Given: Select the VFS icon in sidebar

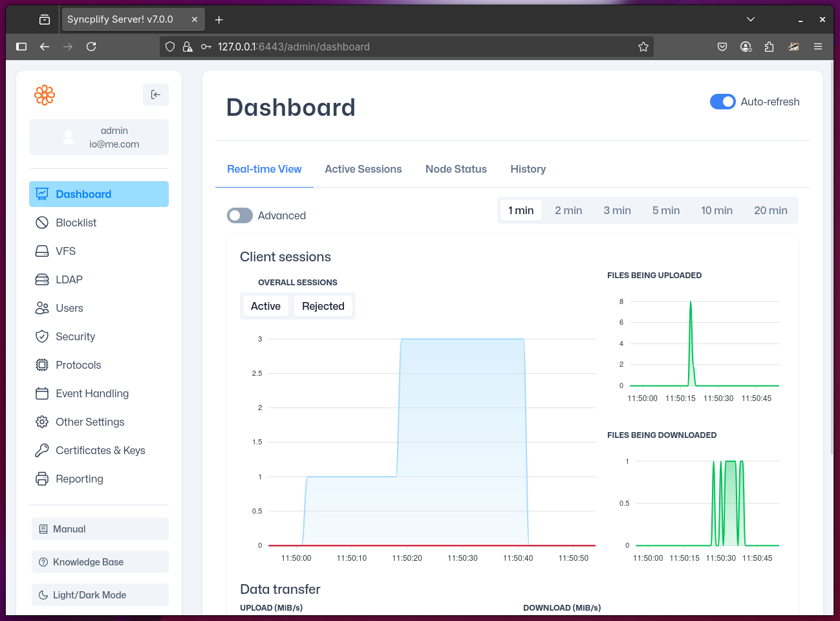Looking at the screenshot, I should point(43,251).
